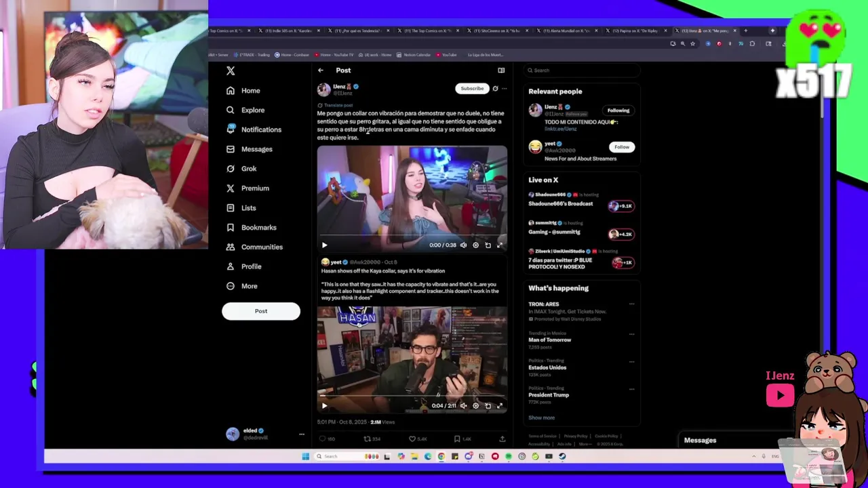Open account menu dots beside elded
This screenshot has width=868, height=488.
(302, 434)
